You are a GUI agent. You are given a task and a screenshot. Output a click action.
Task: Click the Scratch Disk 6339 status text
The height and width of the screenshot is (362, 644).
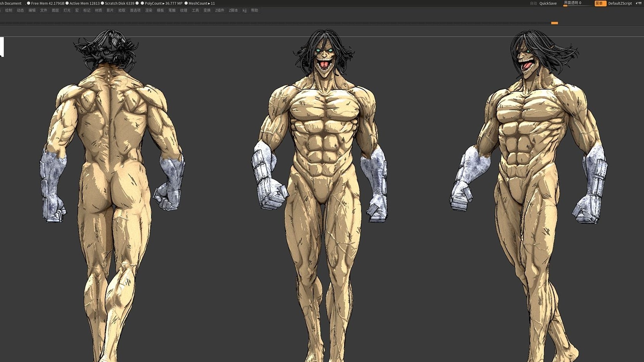click(120, 3)
